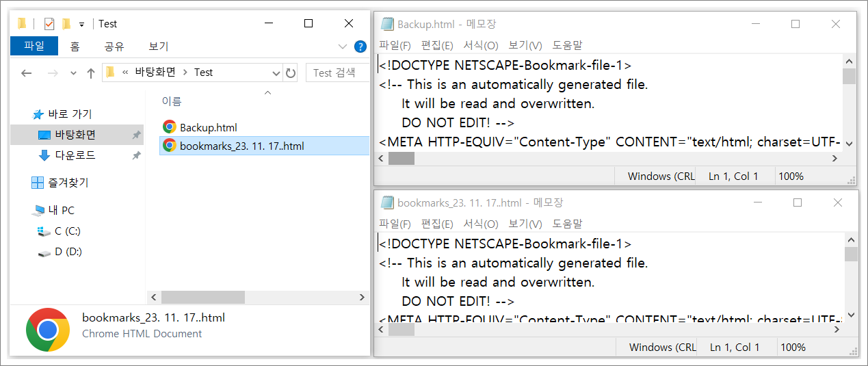Select 내 PC in the navigation pane
Screen dimensions: 868x366
[x=61, y=210]
